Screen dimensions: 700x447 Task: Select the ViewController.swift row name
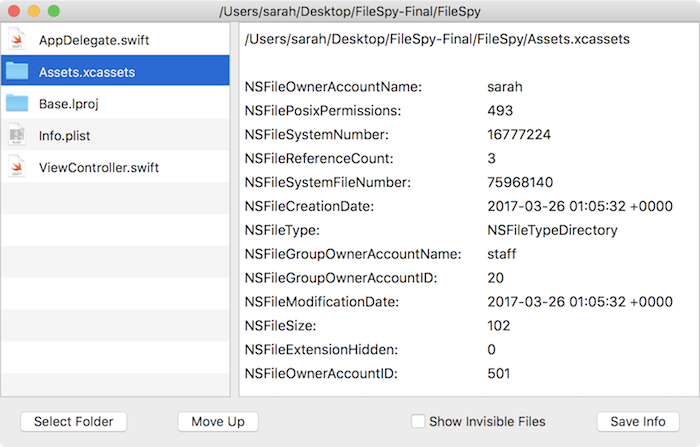click(x=99, y=167)
